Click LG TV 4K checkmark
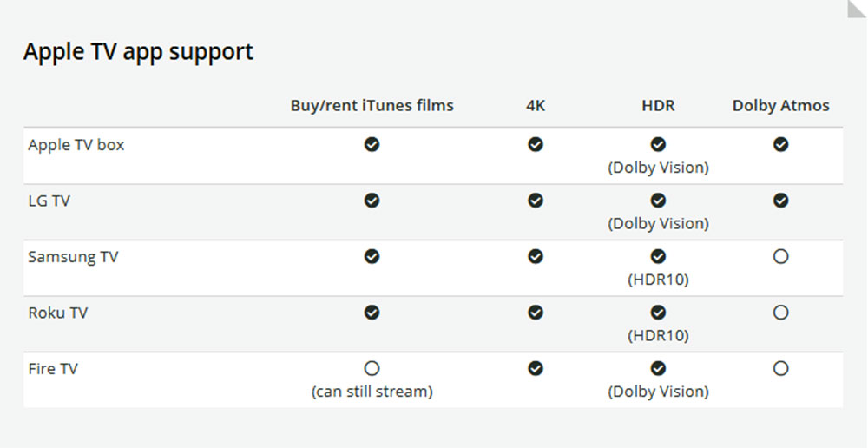This screenshot has width=868, height=448. point(536,201)
